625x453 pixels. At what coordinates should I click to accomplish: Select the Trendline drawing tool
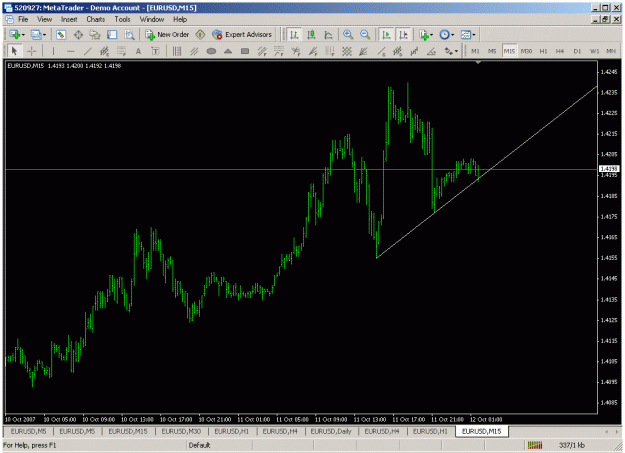coord(88,51)
